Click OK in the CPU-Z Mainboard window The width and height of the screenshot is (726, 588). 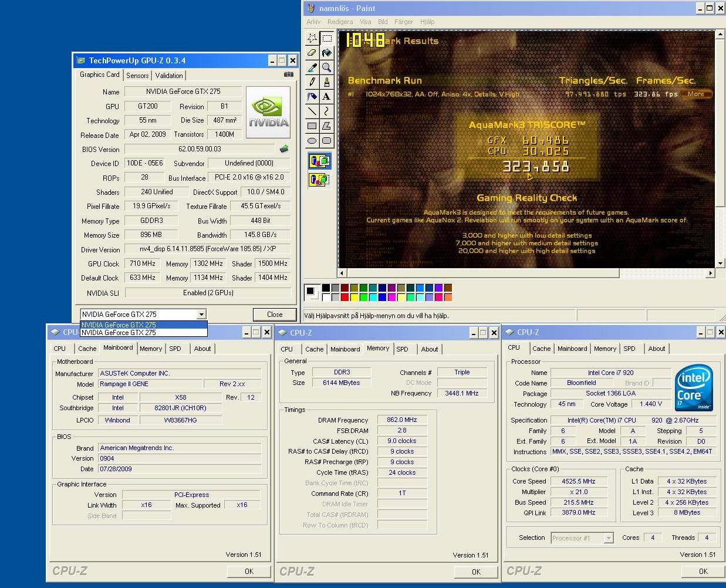pos(249,571)
